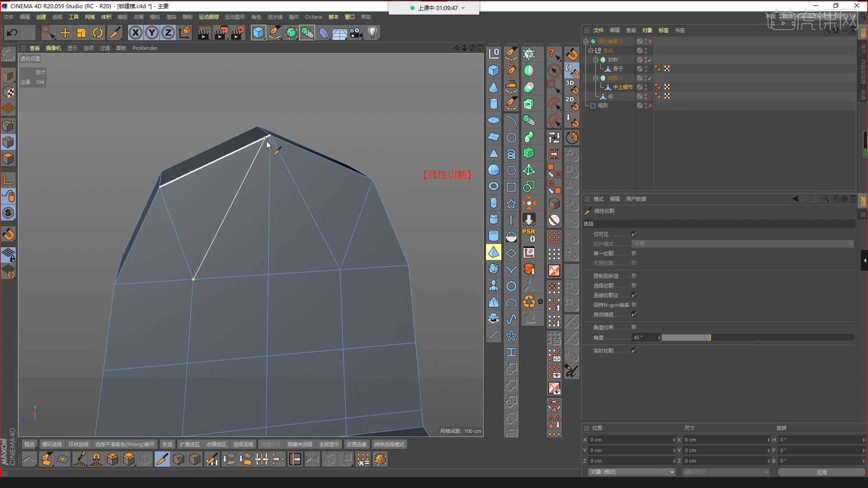Viewport: 868px width, 488px height.
Task: Enable 保持N-gon曲率 checkbox
Action: pyautogui.click(x=634, y=305)
